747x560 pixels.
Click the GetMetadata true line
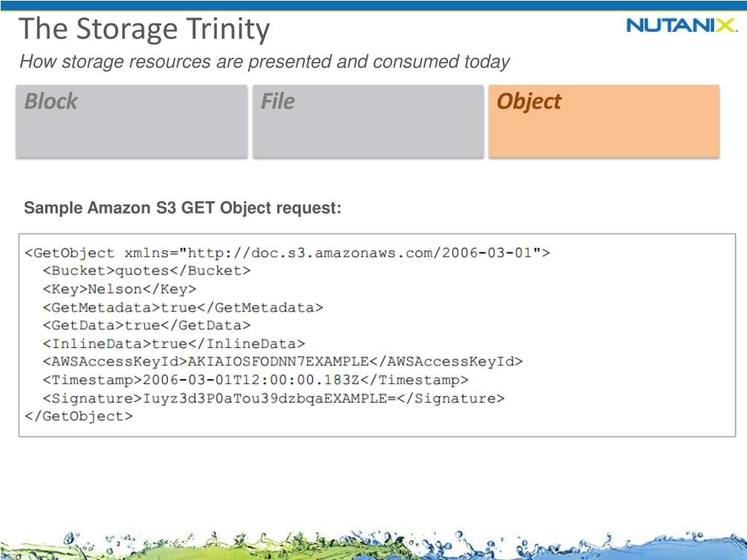182,308
